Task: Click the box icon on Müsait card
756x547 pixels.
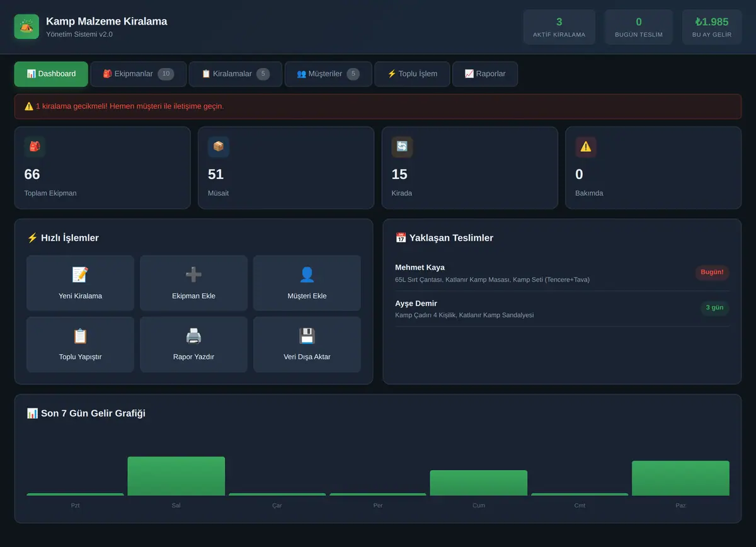Action: click(219, 147)
